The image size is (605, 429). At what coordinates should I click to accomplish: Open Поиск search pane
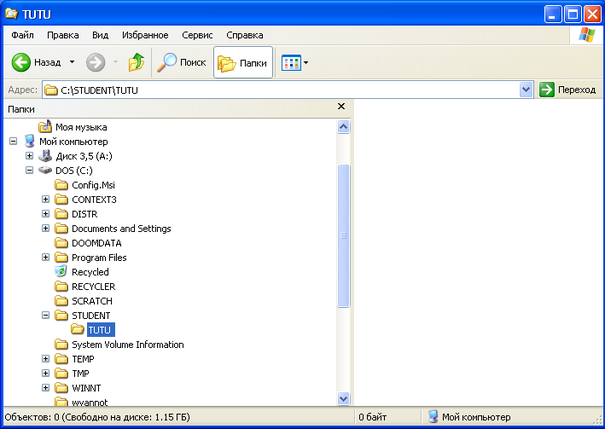(181, 62)
